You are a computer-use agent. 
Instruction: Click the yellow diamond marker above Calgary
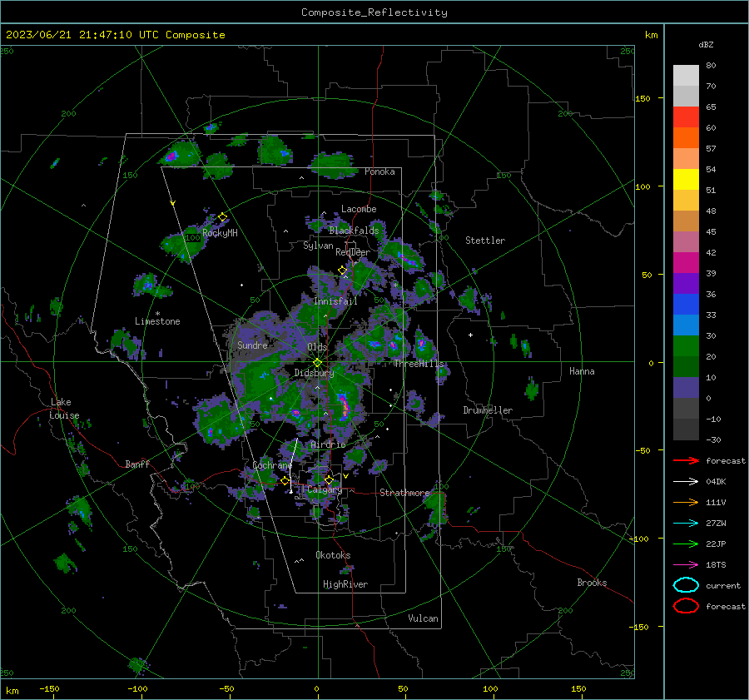click(329, 479)
